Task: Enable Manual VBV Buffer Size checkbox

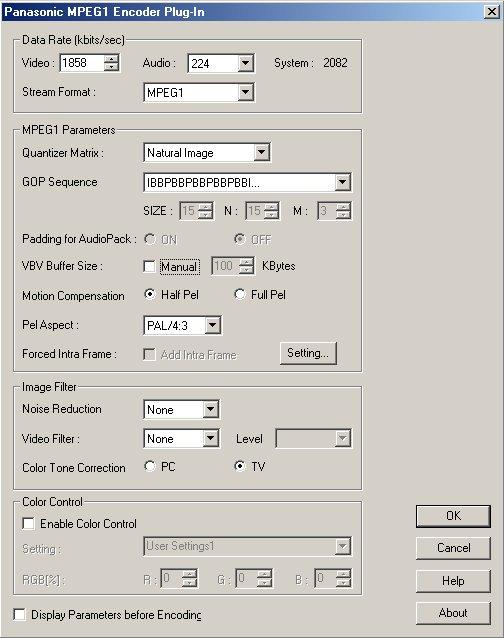Action: coord(150,267)
